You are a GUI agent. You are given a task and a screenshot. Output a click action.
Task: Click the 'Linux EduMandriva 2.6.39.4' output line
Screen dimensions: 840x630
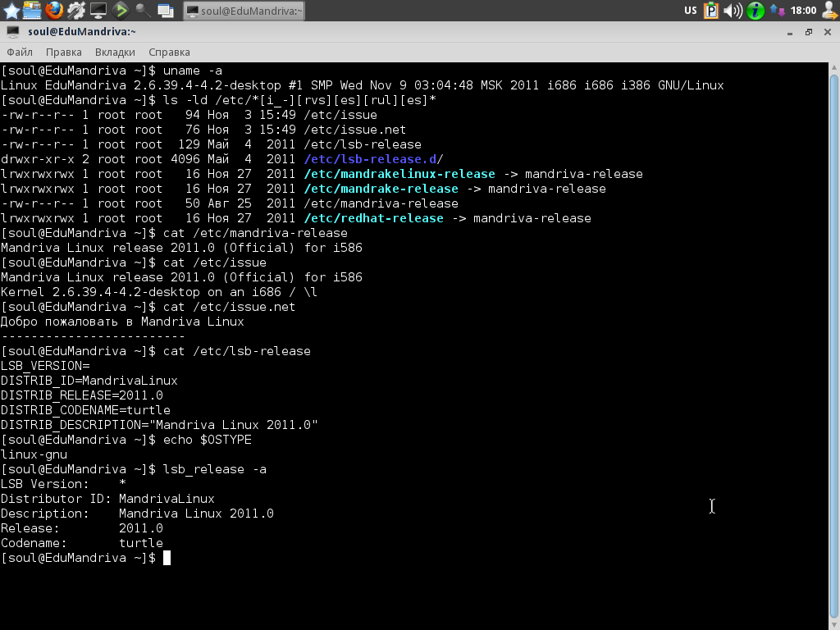point(362,85)
